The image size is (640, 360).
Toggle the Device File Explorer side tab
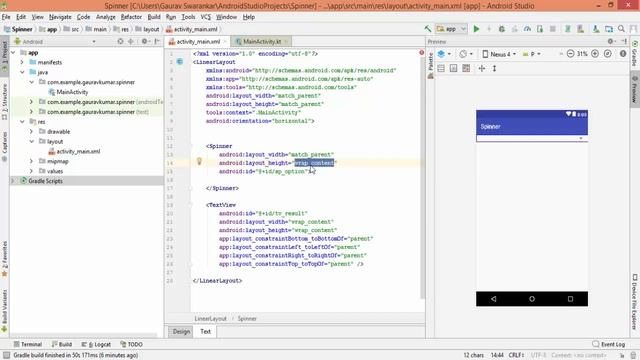click(635, 302)
